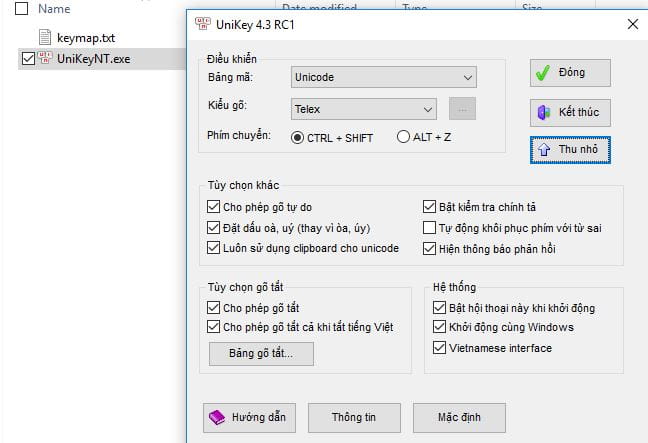Toggle the Vietnamese interface checkbox
This screenshot has width=648, height=443.
coord(439,348)
